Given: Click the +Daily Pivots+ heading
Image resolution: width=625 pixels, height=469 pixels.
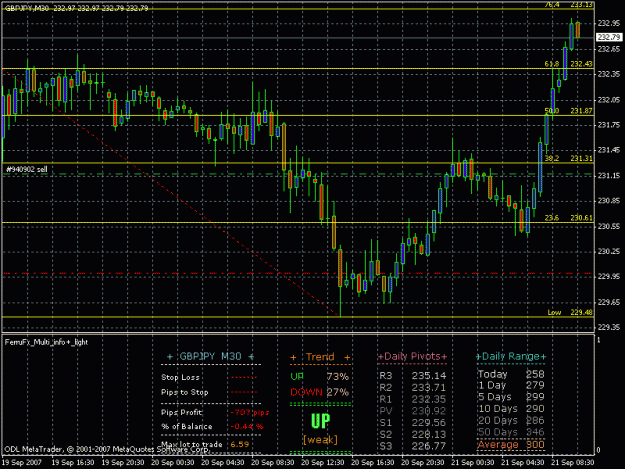Looking at the screenshot, I should [x=412, y=356].
